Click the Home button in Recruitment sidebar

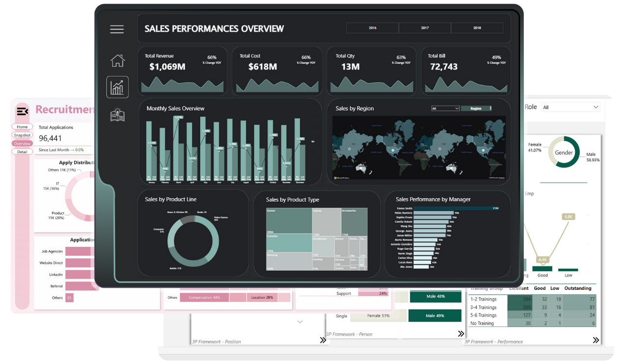22,127
